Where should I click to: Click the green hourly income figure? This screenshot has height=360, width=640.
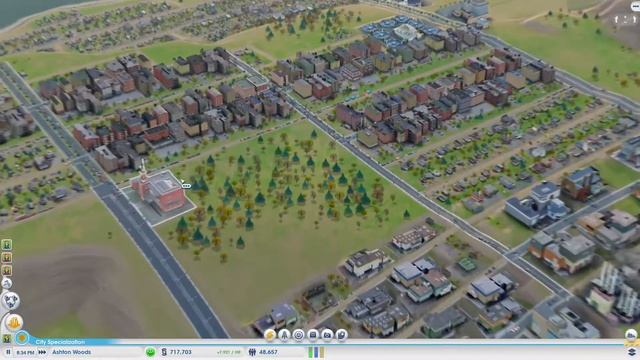tap(229, 352)
